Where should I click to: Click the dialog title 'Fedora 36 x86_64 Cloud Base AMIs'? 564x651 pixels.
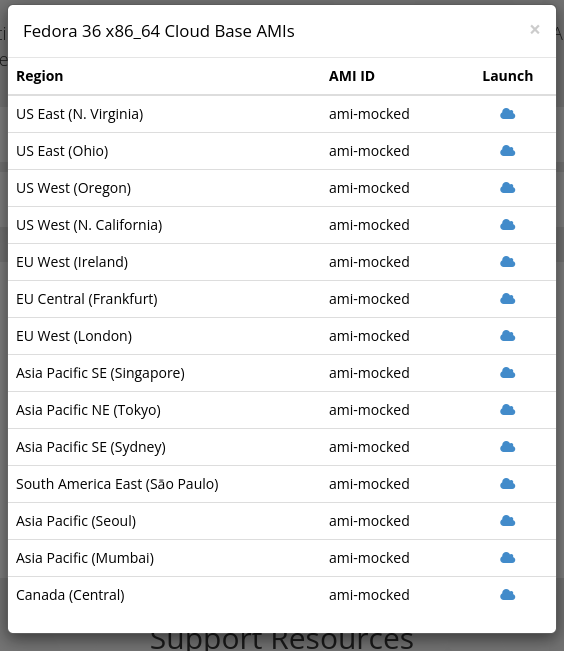tap(159, 31)
